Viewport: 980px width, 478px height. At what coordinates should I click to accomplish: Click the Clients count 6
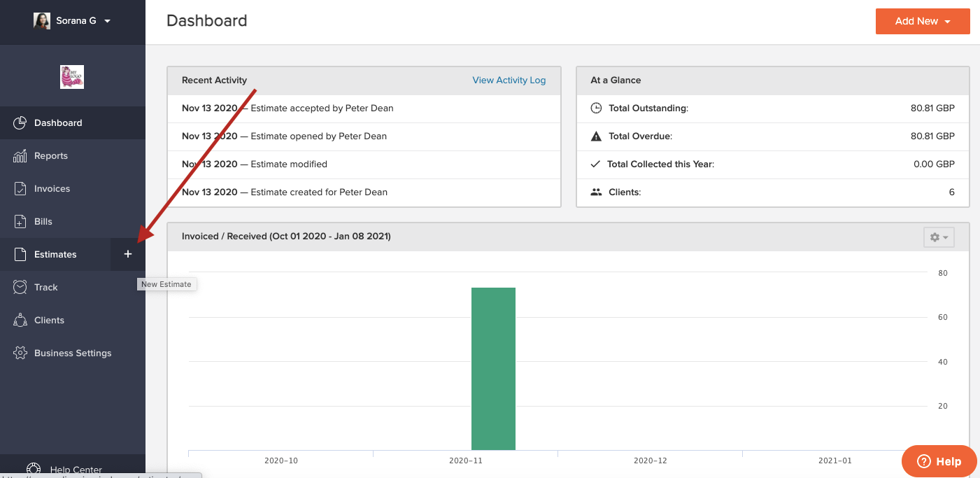click(x=951, y=192)
